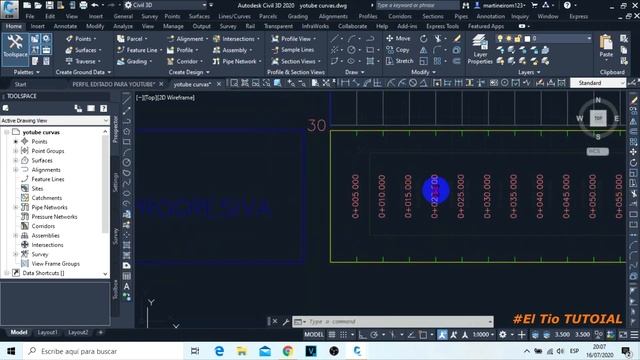Screen dimensions: 640x360
Task: Click the Windows Start button
Action: click(11, 351)
